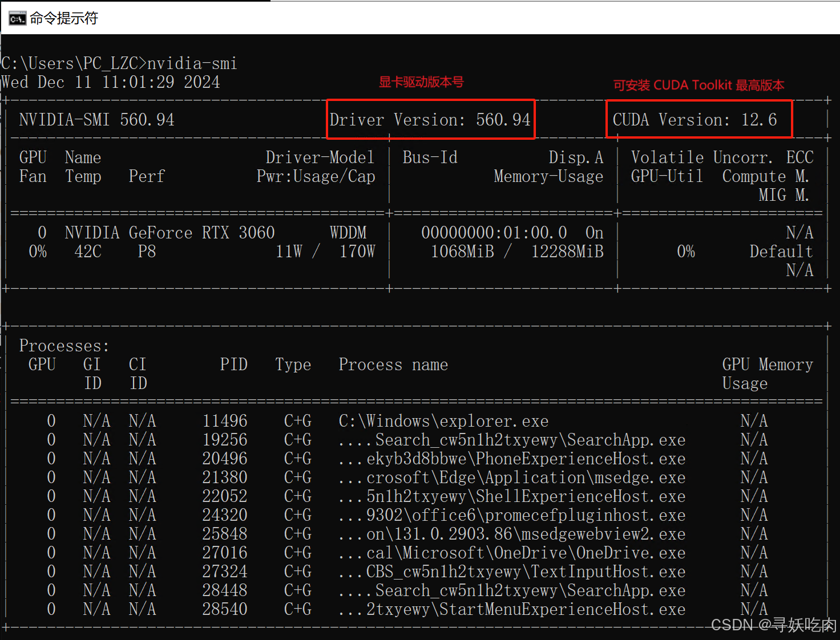
Task: Click the performance state P8
Action: point(147,252)
